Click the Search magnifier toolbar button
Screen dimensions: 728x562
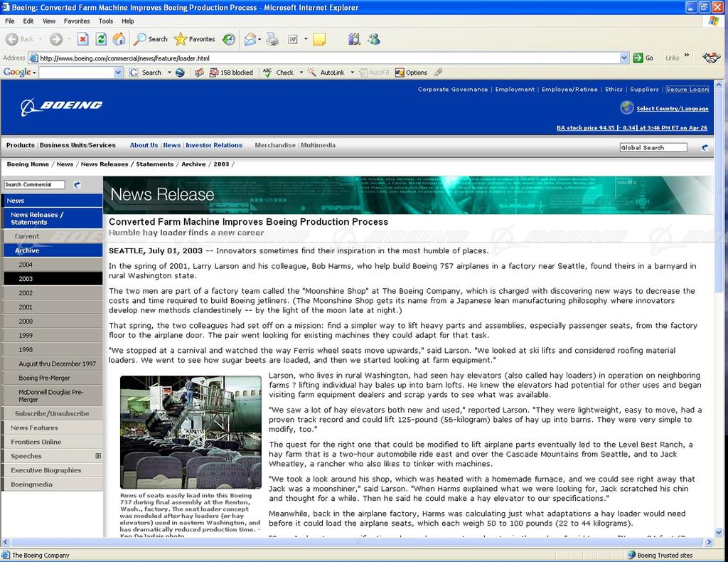tap(151, 39)
